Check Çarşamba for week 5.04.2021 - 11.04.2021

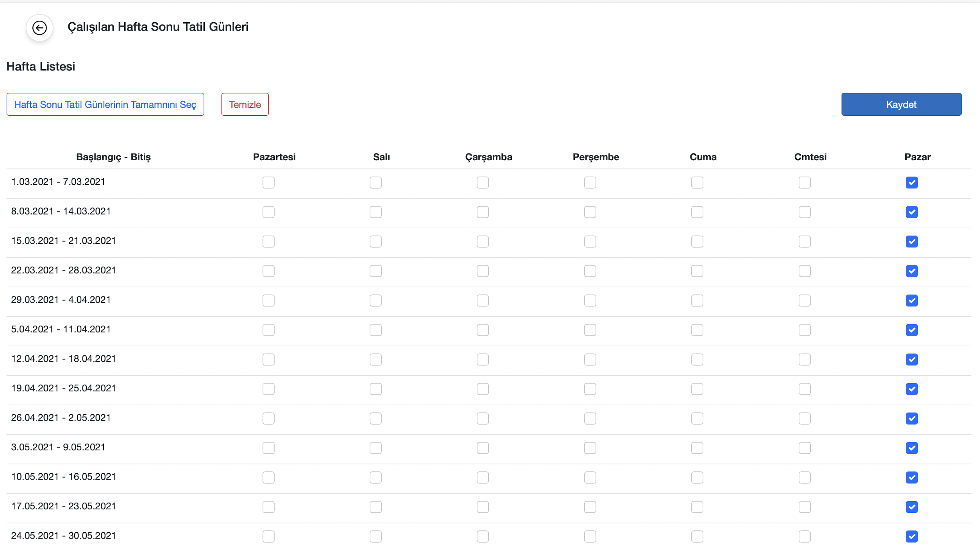click(x=483, y=330)
